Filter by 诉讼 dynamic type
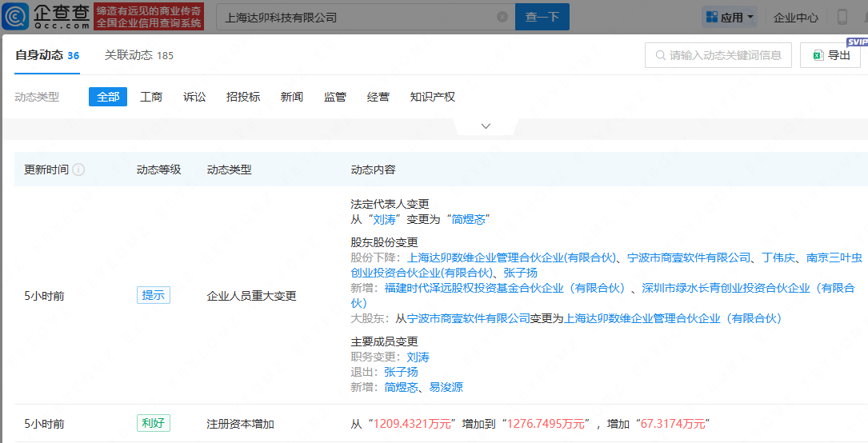This screenshot has width=868, height=443. [194, 97]
